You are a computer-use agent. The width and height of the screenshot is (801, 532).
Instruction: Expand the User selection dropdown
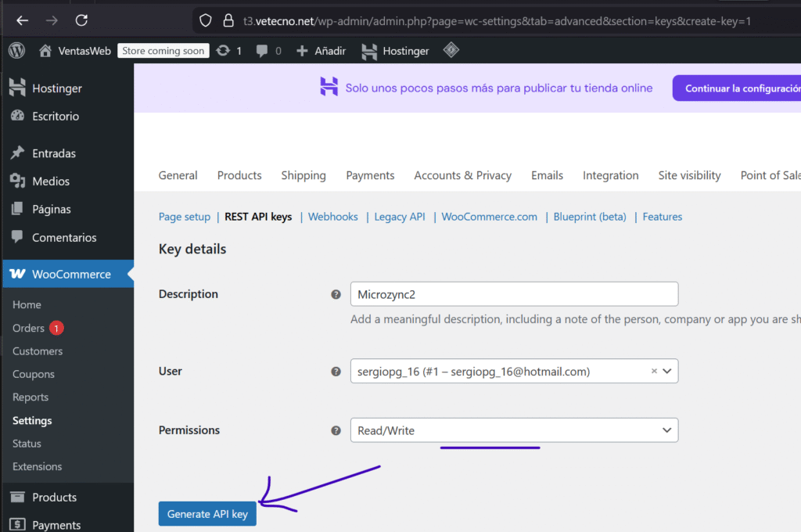[x=666, y=372]
